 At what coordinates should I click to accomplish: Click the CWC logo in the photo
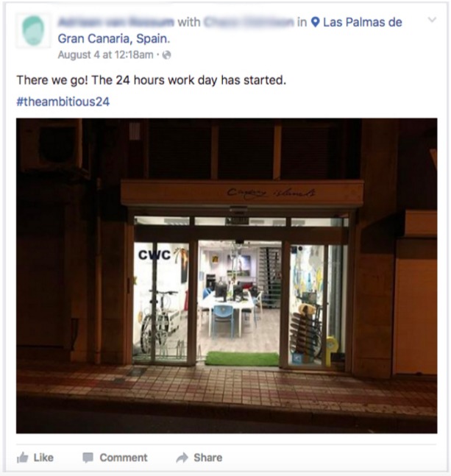pos(155,255)
